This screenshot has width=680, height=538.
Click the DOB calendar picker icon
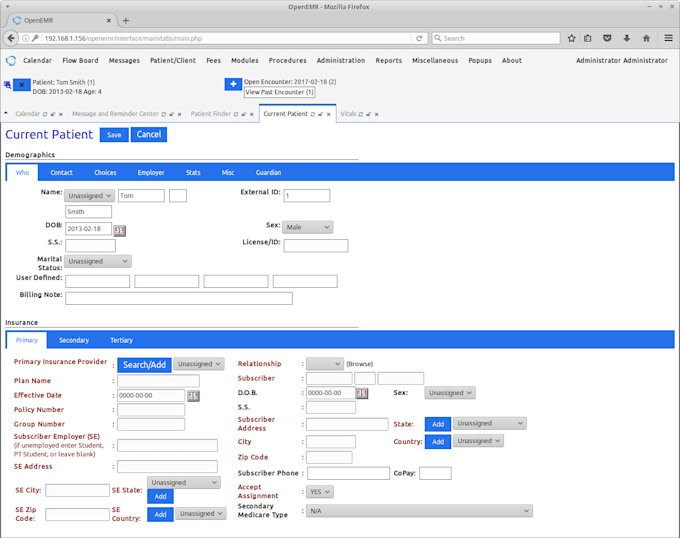pyautogui.click(x=120, y=230)
